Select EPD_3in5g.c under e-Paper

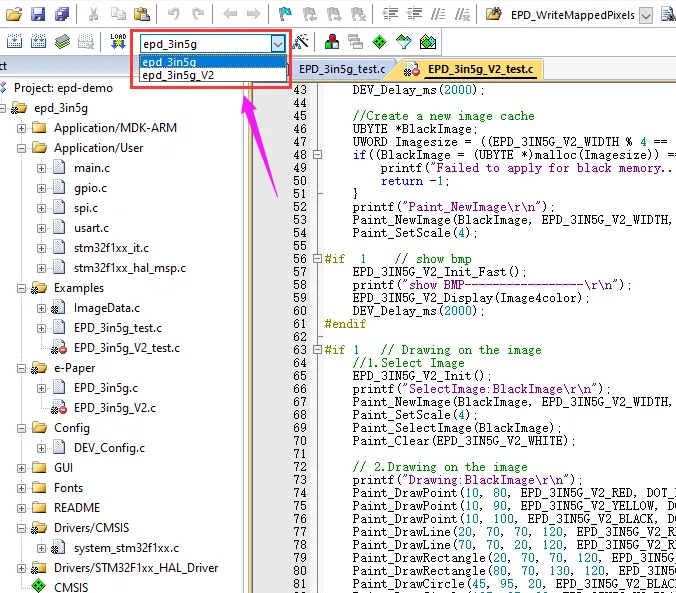point(106,388)
